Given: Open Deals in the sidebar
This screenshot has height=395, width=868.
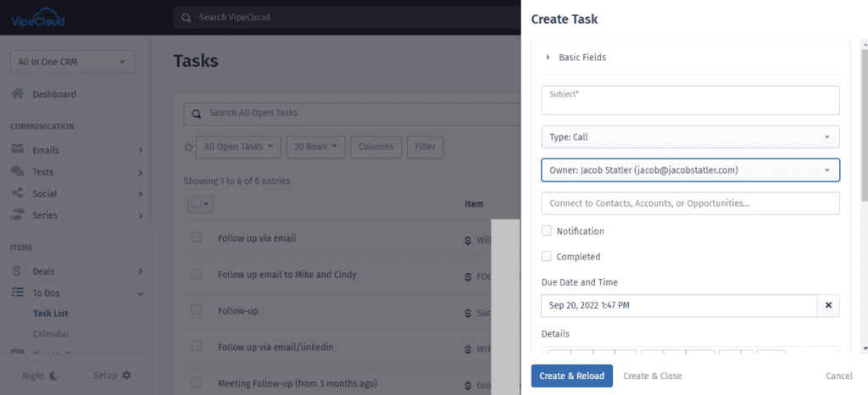Looking at the screenshot, I should 44,271.
